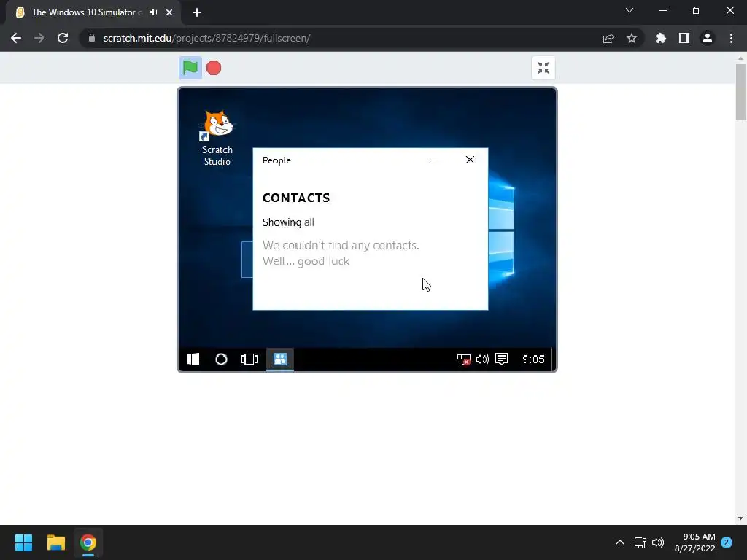747x560 pixels.
Task: Open the simulated network status icon
Action: tap(463, 359)
